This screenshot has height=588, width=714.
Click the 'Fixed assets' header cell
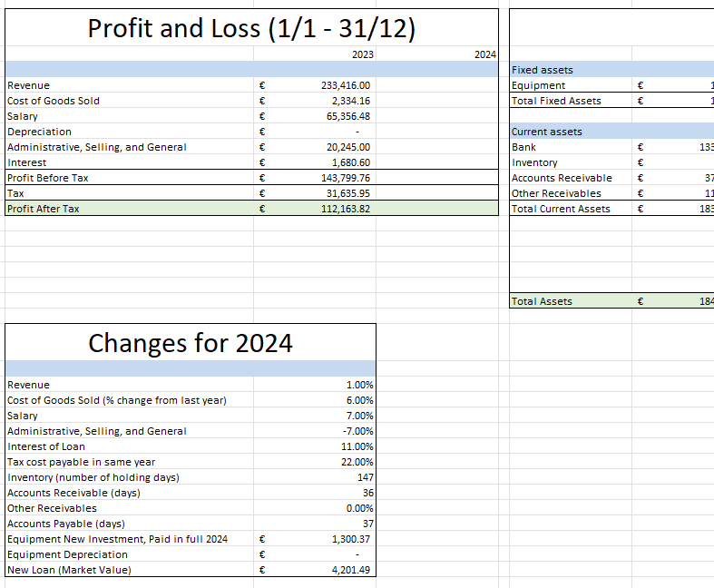[x=542, y=70]
